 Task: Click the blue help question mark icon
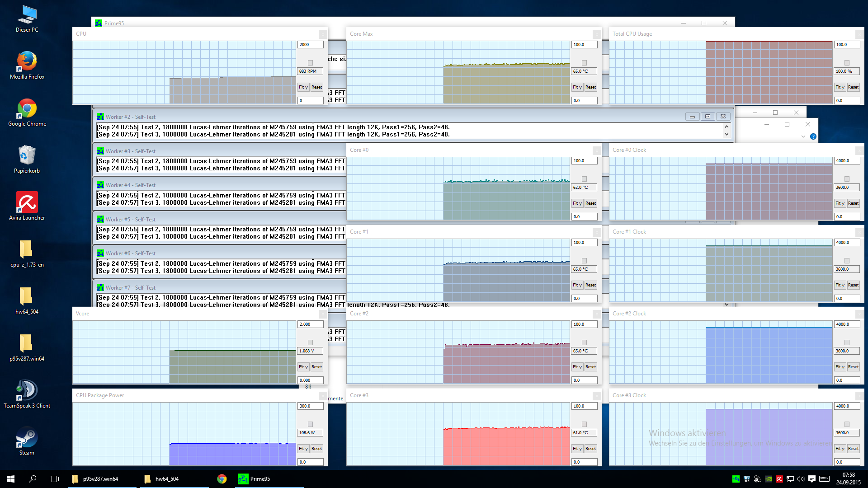pos(813,136)
